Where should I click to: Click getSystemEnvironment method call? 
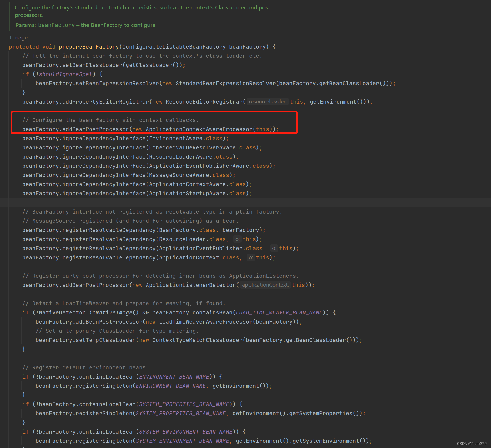tap(326, 441)
